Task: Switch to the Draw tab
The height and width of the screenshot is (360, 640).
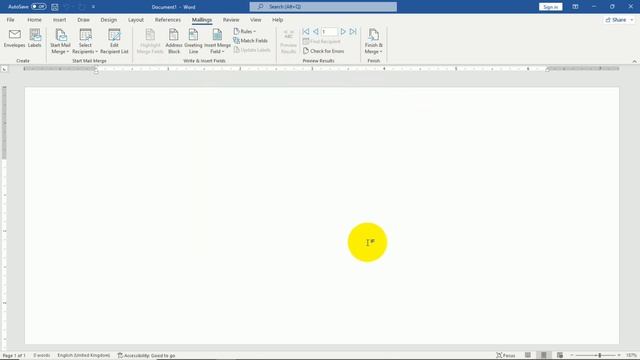Action: click(x=83, y=20)
